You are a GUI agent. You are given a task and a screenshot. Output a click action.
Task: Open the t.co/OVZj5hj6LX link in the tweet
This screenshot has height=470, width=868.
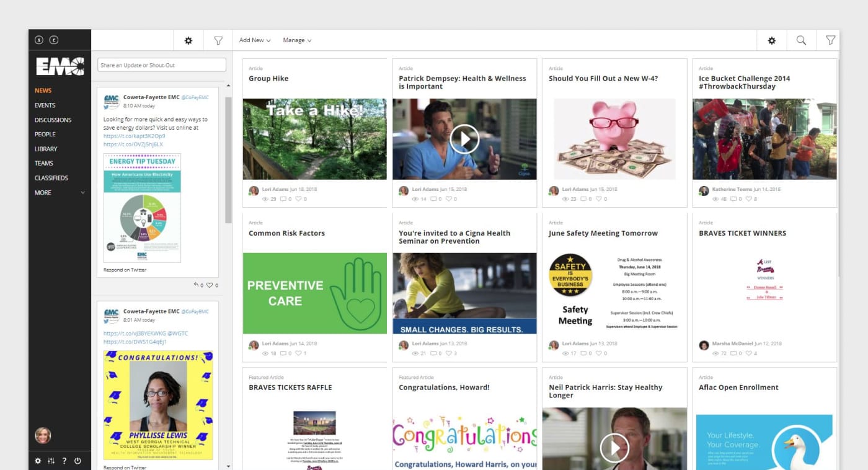click(x=133, y=144)
